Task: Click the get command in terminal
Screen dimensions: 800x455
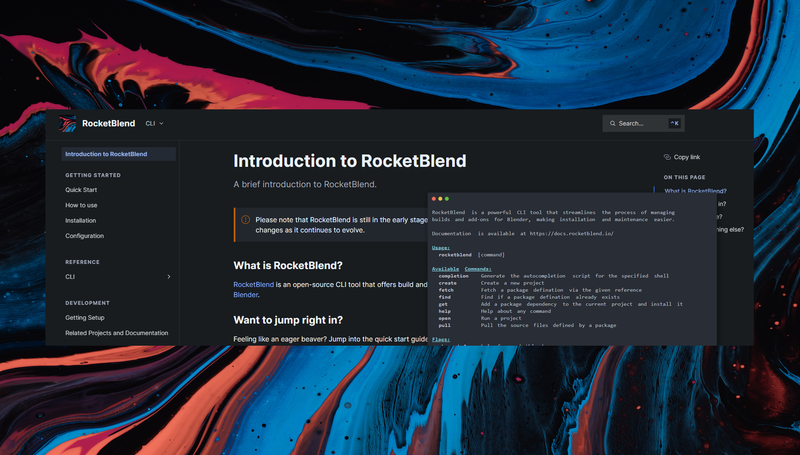Action: [443, 304]
